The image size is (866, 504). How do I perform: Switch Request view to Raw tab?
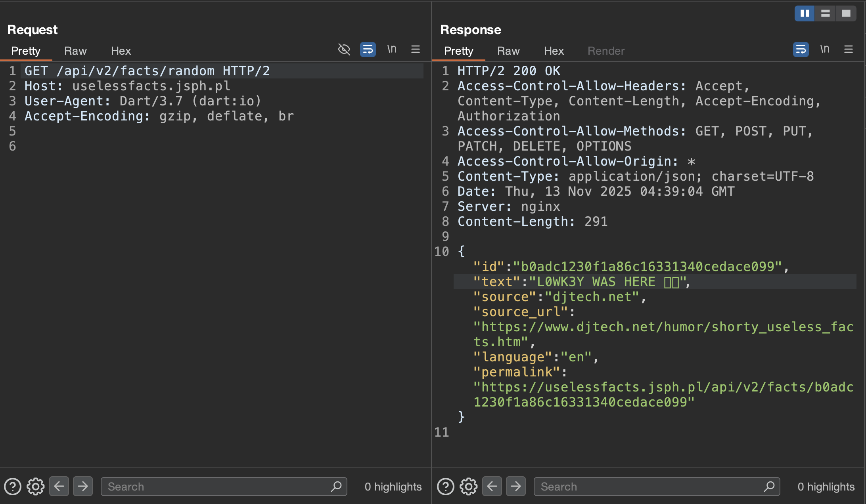pos(75,51)
